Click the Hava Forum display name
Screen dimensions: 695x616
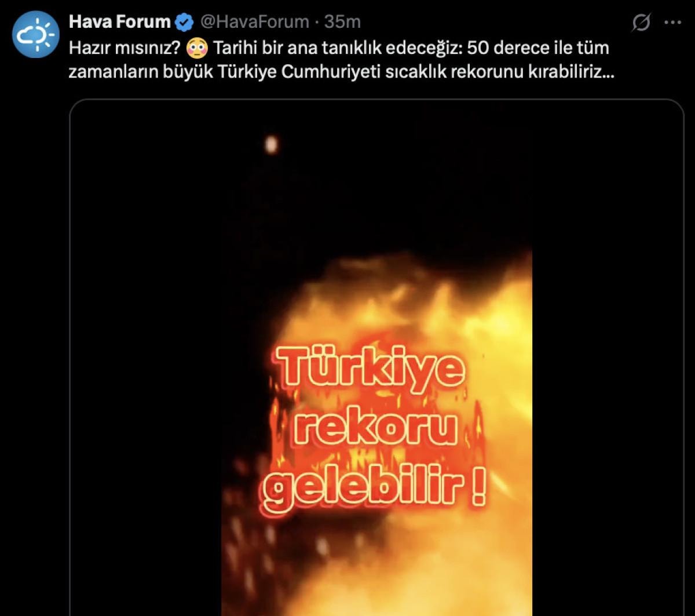click(x=120, y=22)
